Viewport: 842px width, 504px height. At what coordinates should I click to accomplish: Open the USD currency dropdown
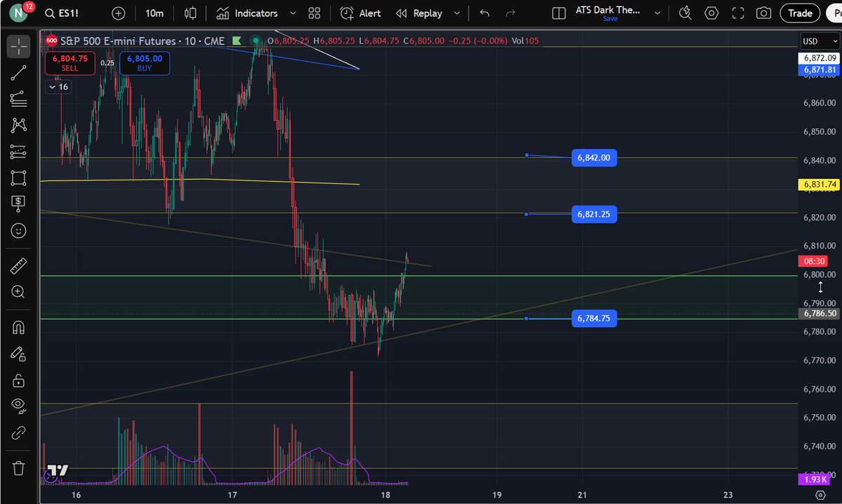(x=820, y=41)
